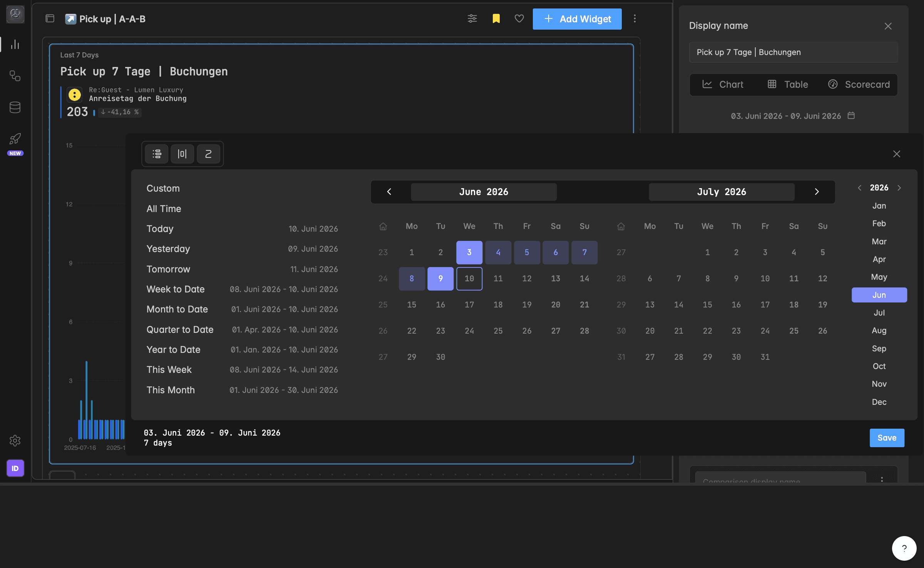Select the Today preset

pos(242,229)
